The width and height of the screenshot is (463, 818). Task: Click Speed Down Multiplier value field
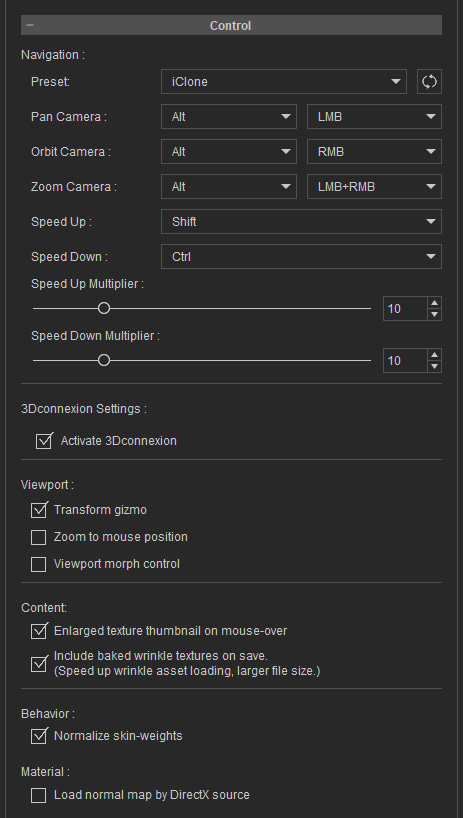click(x=405, y=360)
